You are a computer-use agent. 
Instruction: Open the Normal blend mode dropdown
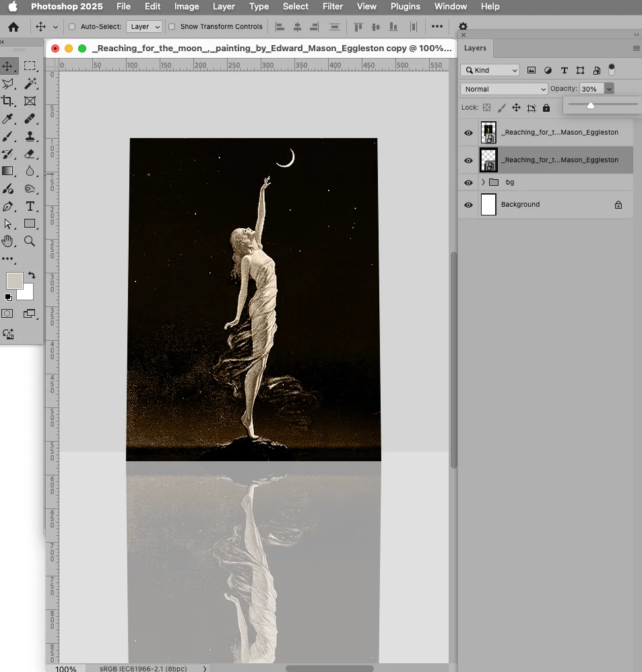coord(504,89)
